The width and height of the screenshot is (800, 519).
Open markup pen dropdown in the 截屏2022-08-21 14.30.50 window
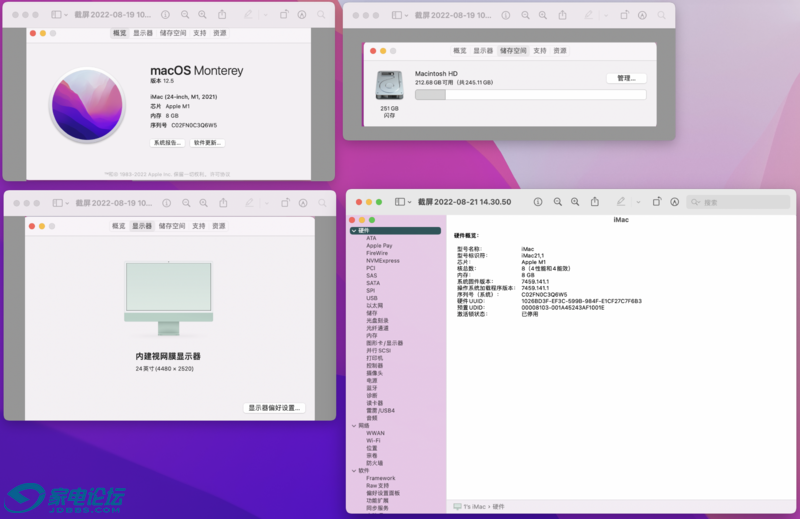tap(638, 203)
